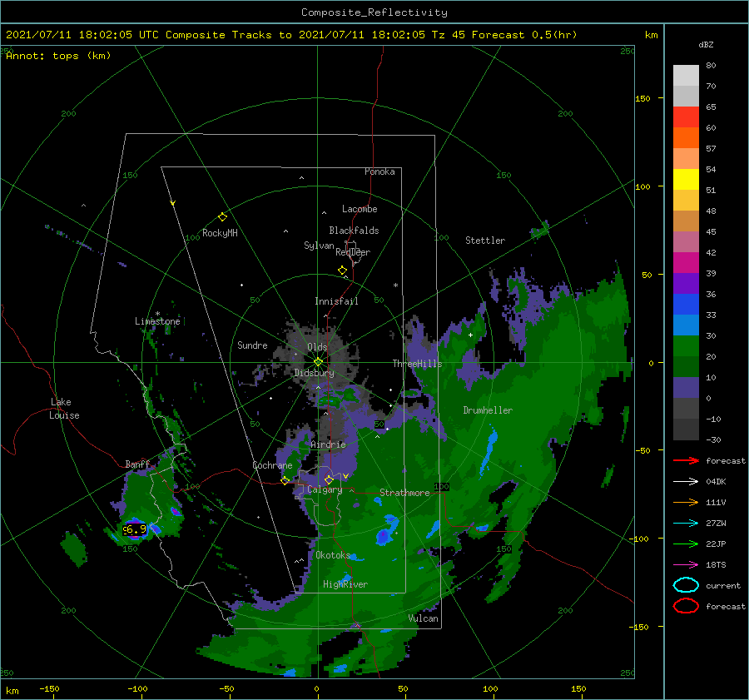Click the Okotoks town label
Screen dimensions: 749x700
(x=333, y=554)
